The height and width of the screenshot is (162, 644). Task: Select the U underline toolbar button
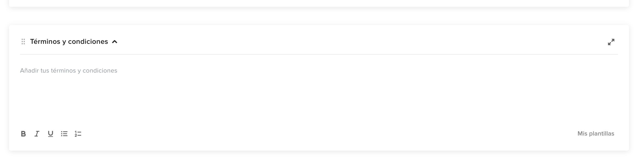coord(51,134)
